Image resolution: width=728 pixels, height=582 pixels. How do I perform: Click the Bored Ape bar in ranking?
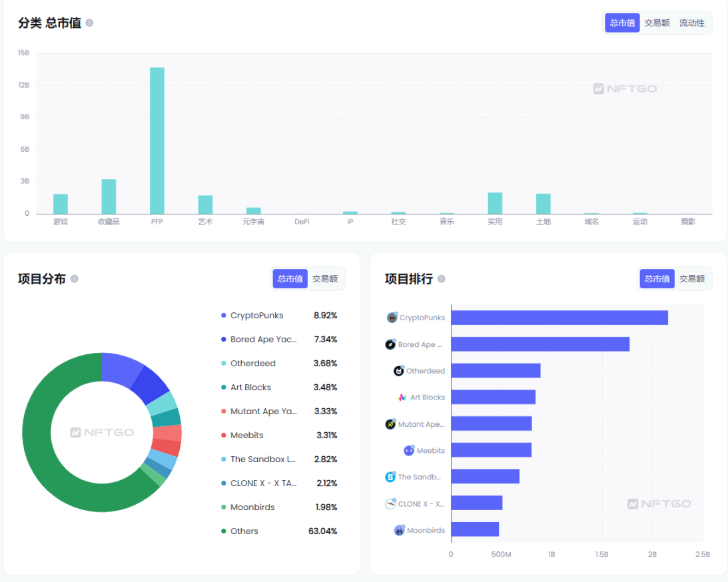[x=540, y=344]
